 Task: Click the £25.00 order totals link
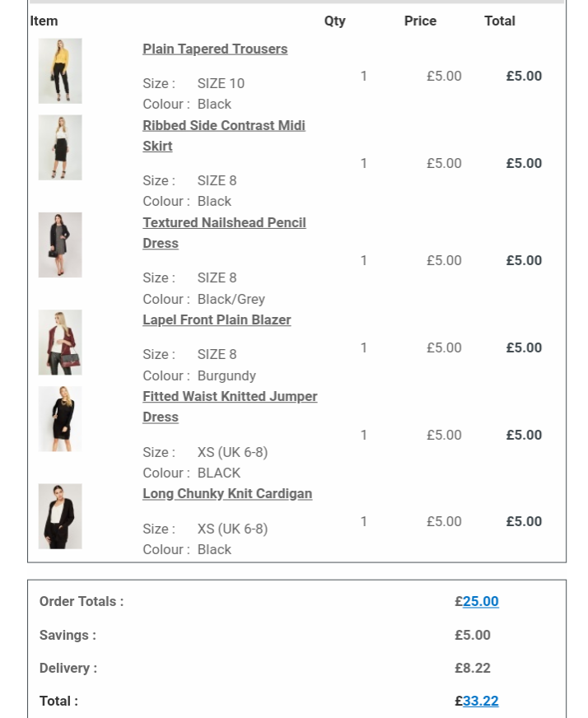click(480, 602)
